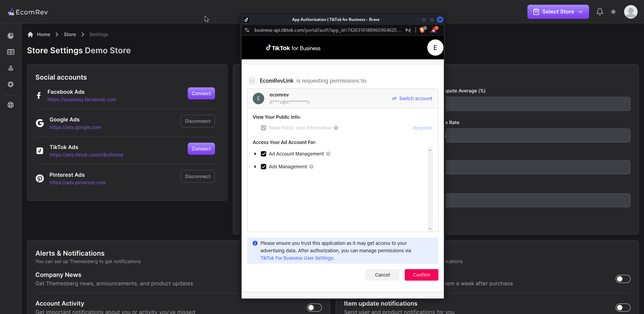Image resolution: width=644 pixels, height=314 pixels.
Task: Click the Google logo icon
Action: tap(40, 123)
